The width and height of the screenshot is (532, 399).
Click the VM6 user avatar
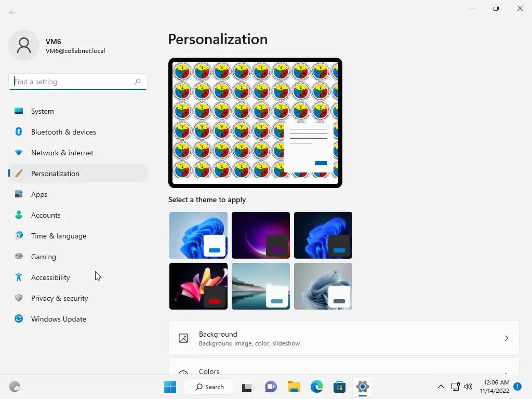(x=24, y=45)
